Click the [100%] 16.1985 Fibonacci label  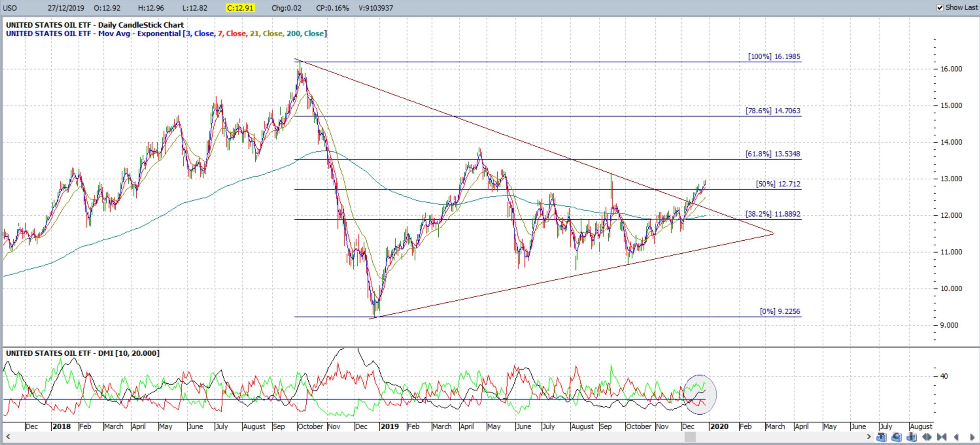(x=774, y=56)
